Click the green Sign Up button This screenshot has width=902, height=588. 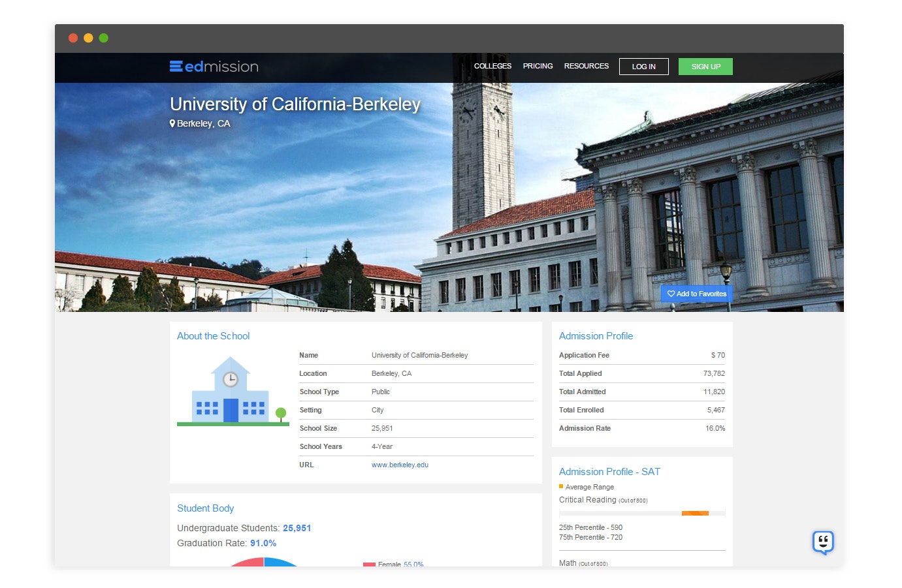[705, 67]
